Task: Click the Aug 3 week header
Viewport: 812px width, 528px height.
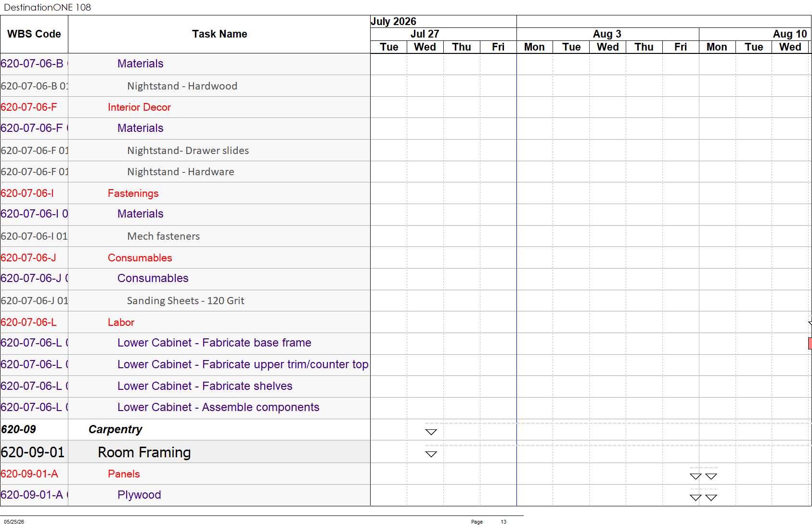Action: (x=607, y=34)
